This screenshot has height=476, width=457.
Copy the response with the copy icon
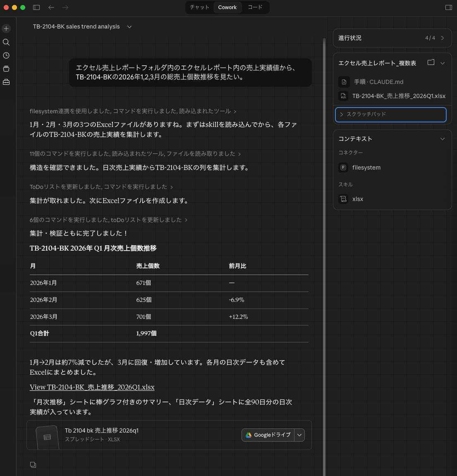[33, 464]
